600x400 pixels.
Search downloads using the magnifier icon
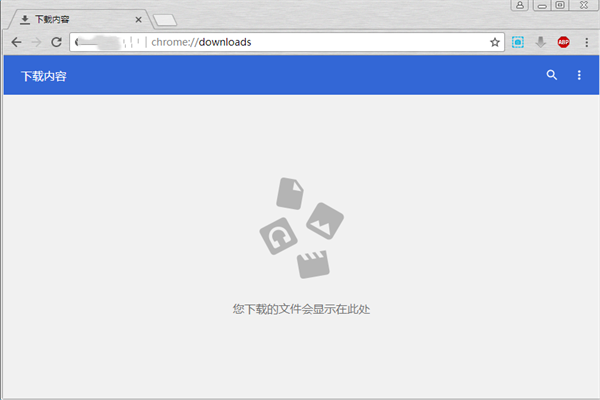551,75
